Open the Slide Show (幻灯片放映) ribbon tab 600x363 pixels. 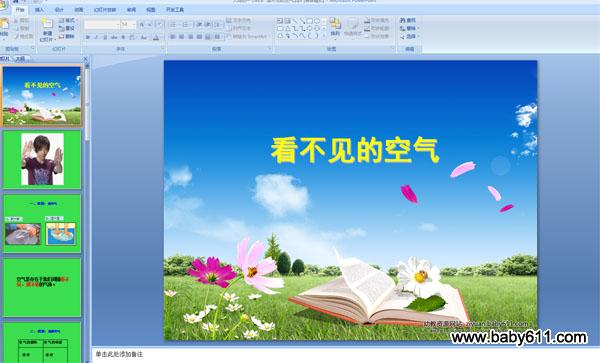click(x=105, y=10)
